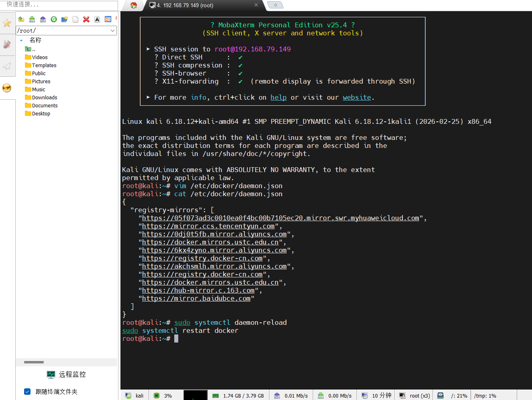Click the upload speed status icon
The image size is (532, 400).
click(x=277, y=396)
